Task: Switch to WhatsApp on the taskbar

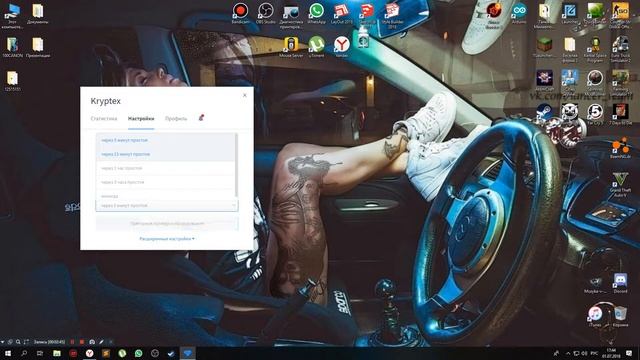Action: tap(138, 353)
